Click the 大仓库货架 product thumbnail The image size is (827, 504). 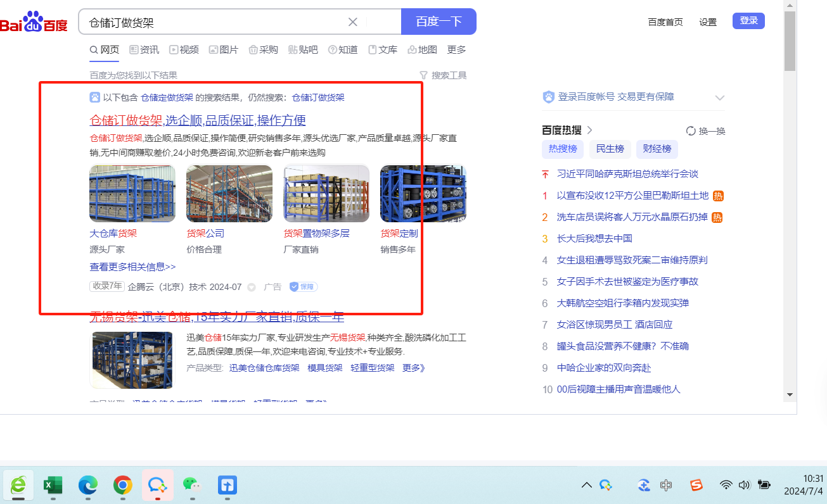132,194
